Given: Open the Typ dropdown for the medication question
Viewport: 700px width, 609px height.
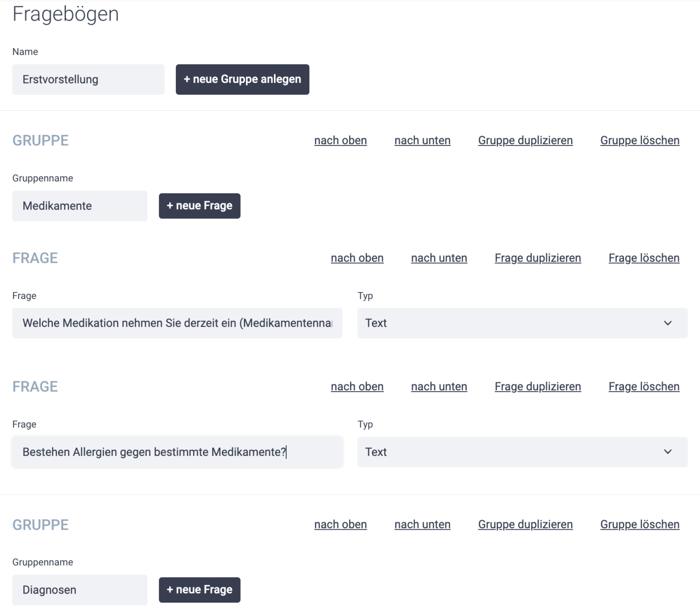Looking at the screenshot, I should point(522,323).
